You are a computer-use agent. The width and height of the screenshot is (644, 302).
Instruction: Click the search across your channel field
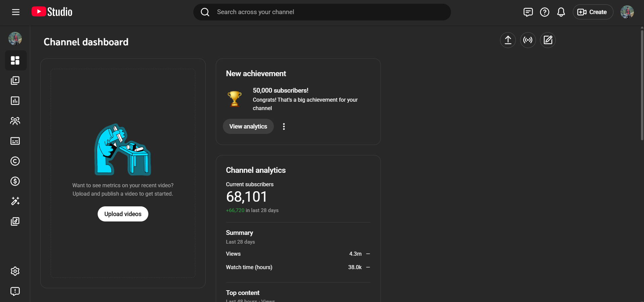coord(322,12)
